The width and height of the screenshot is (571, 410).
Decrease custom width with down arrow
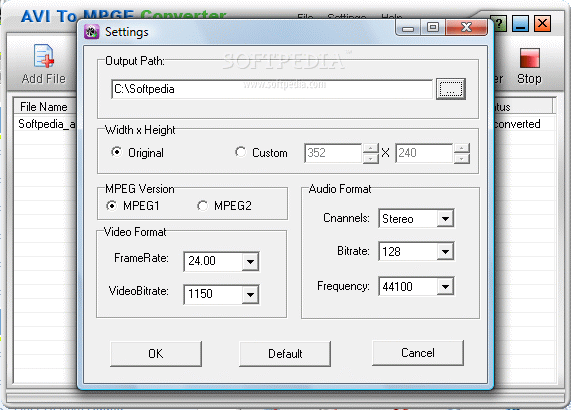(371, 158)
